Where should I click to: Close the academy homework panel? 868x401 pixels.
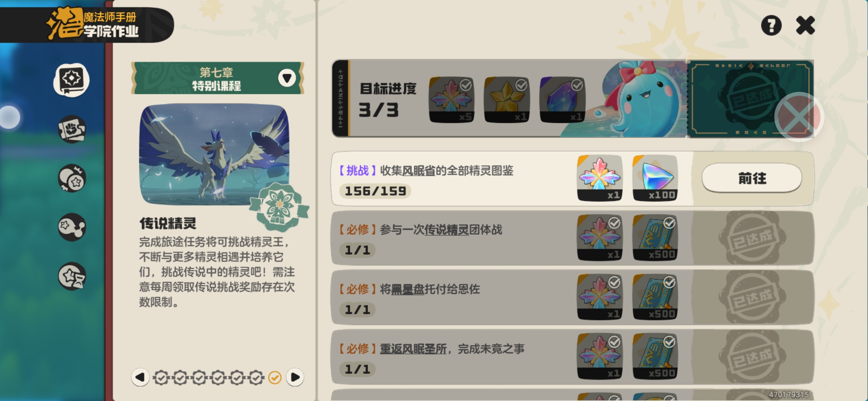(x=805, y=26)
